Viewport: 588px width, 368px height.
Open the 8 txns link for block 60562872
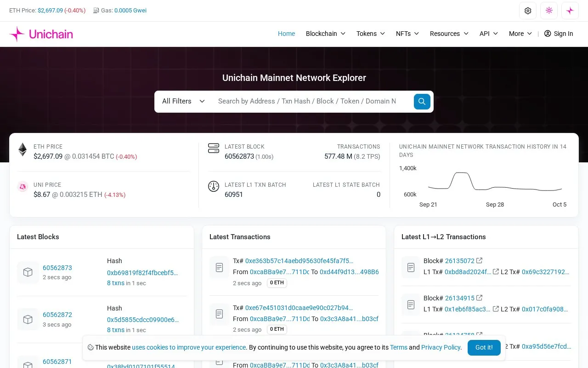pos(116,330)
